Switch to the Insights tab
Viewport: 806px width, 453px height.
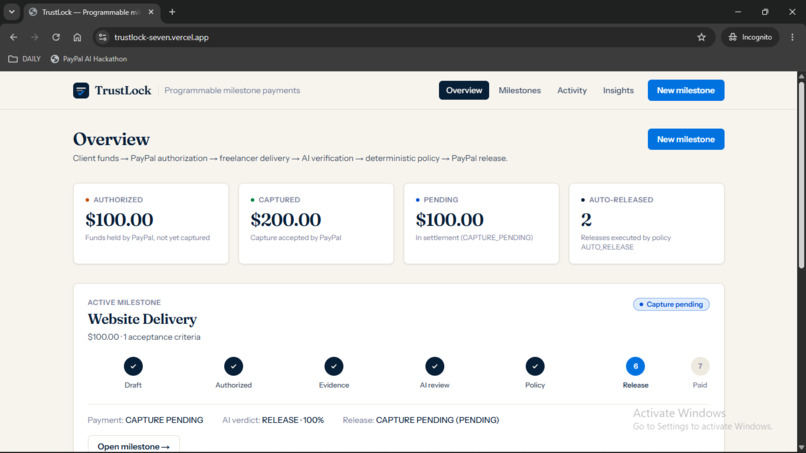coord(618,90)
